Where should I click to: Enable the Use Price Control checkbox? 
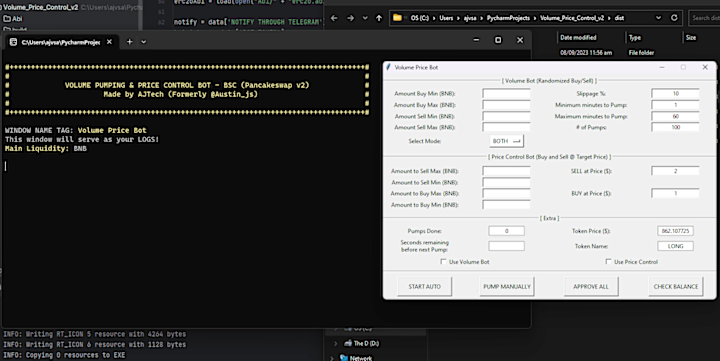(x=608, y=262)
